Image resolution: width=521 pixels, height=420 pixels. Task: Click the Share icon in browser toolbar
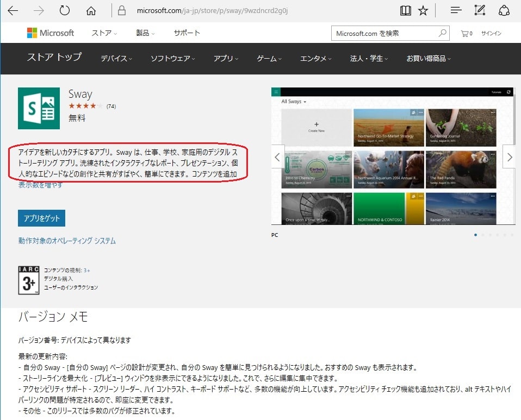click(x=504, y=10)
